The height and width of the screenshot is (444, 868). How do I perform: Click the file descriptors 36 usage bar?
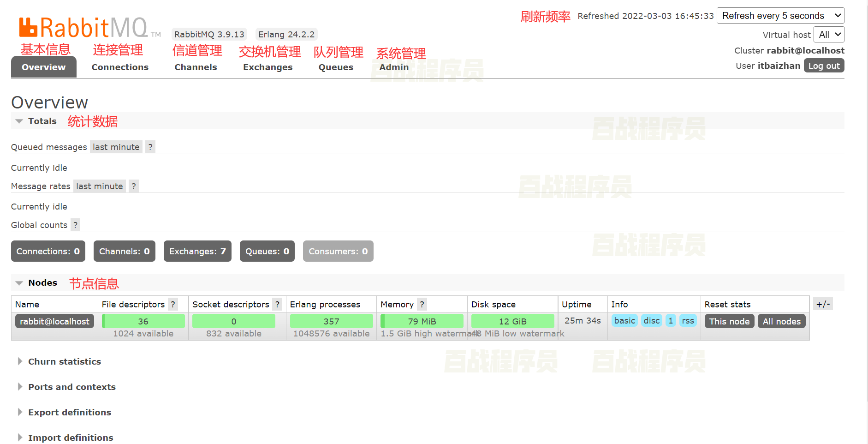(143, 321)
